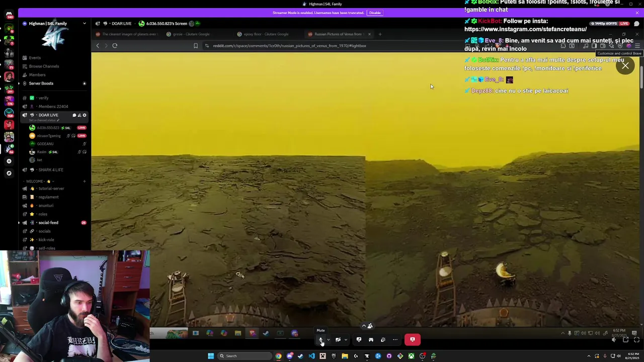Add a server with the plus icon
644x362 pixels.
9,161
